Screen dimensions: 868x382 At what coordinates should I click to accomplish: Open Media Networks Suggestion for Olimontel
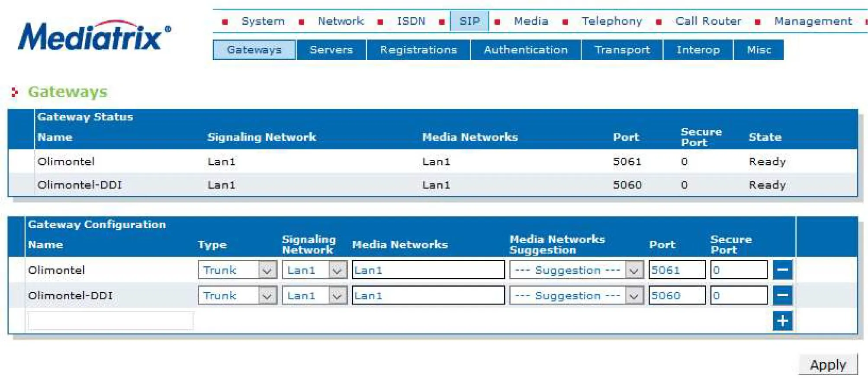coord(576,270)
